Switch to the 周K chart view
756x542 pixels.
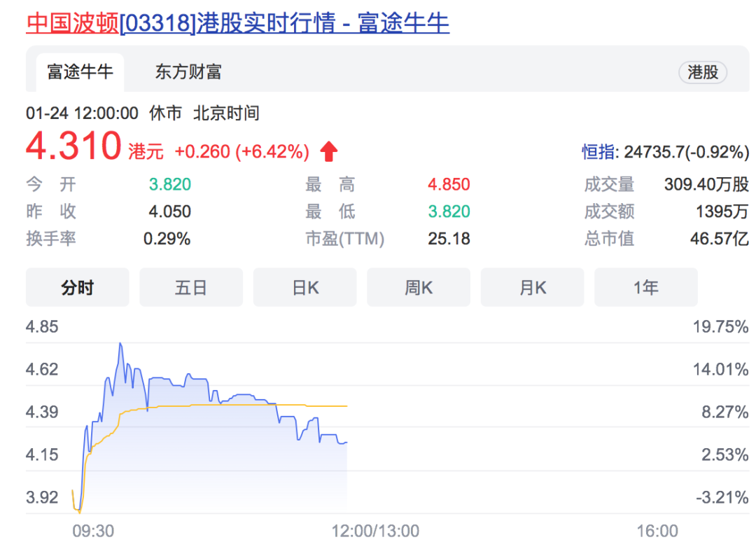click(x=419, y=287)
